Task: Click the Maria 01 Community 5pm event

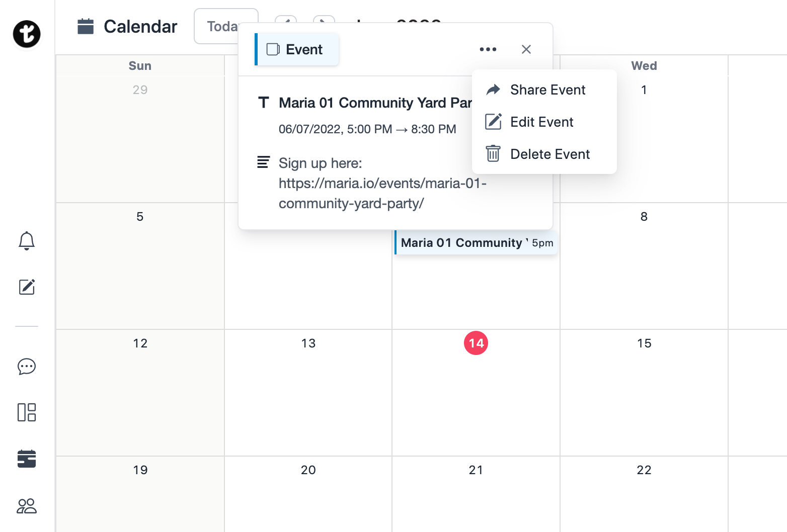Action: pyautogui.click(x=476, y=243)
